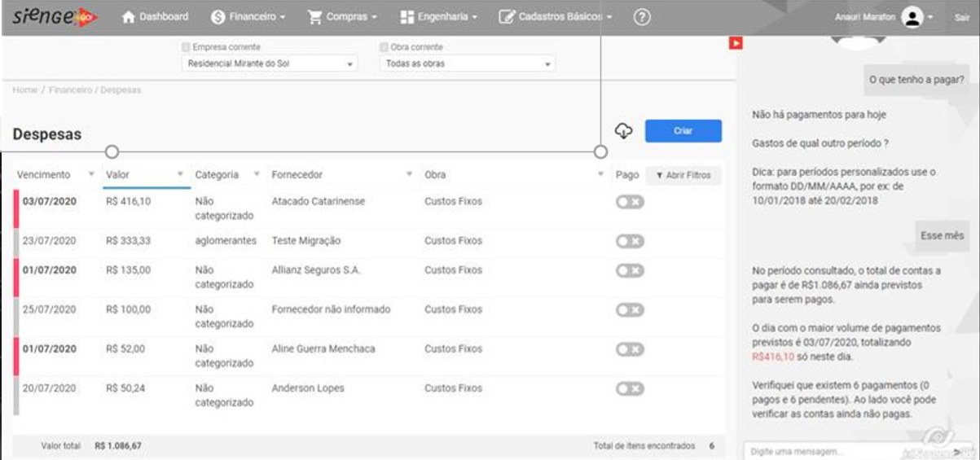Click the Vencimento column filter arrow
Image resolution: width=980 pixels, height=460 pixels.
click(x=91, y=174)
